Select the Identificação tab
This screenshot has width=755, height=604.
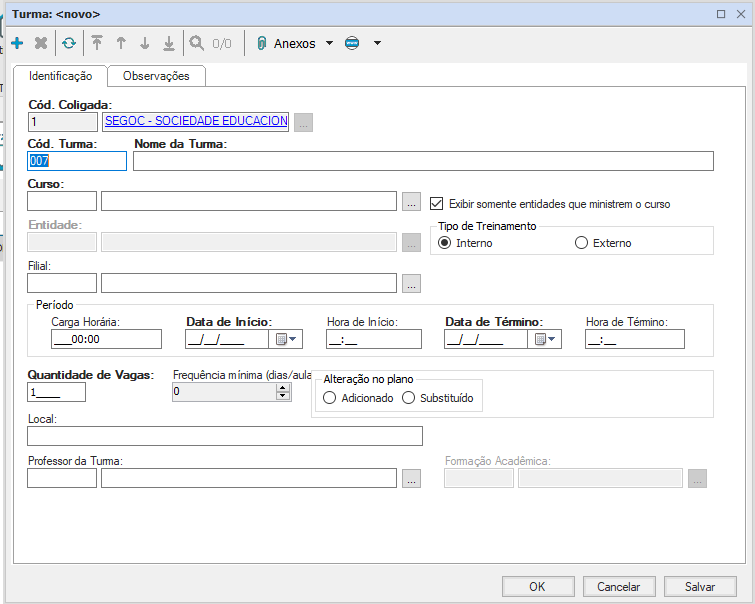pos(60,76)
